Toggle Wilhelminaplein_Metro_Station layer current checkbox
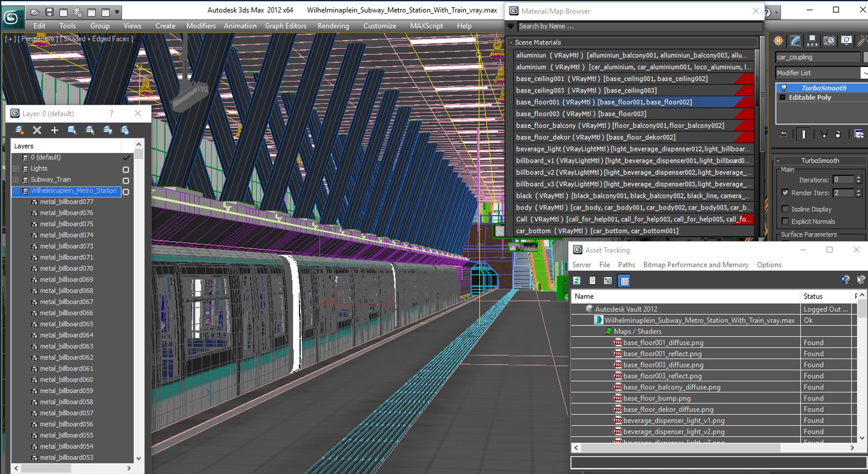Screen dimensions: 868x474 126,192
